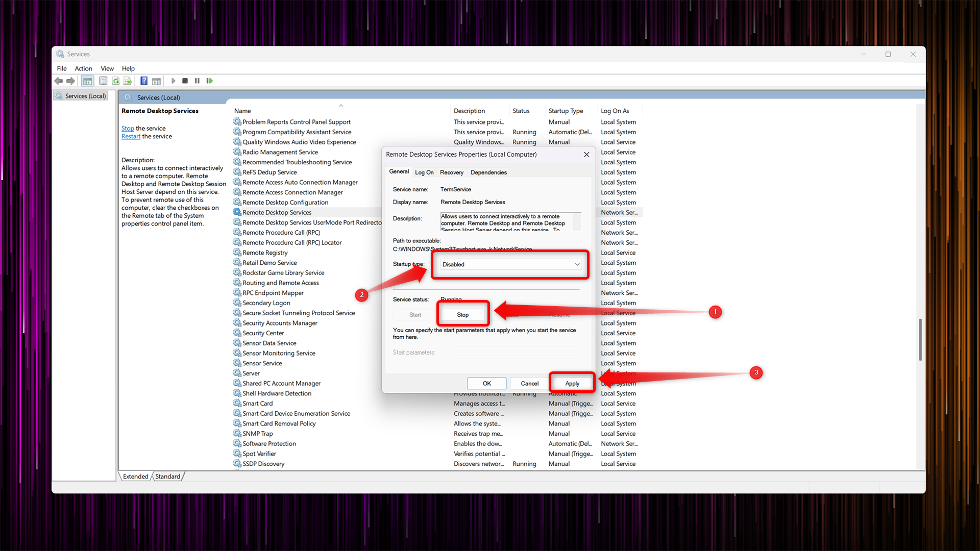Sort by the Description column header
Viewport: 980px width, 551px height.
pyautogui.click(x=469, y=111)
